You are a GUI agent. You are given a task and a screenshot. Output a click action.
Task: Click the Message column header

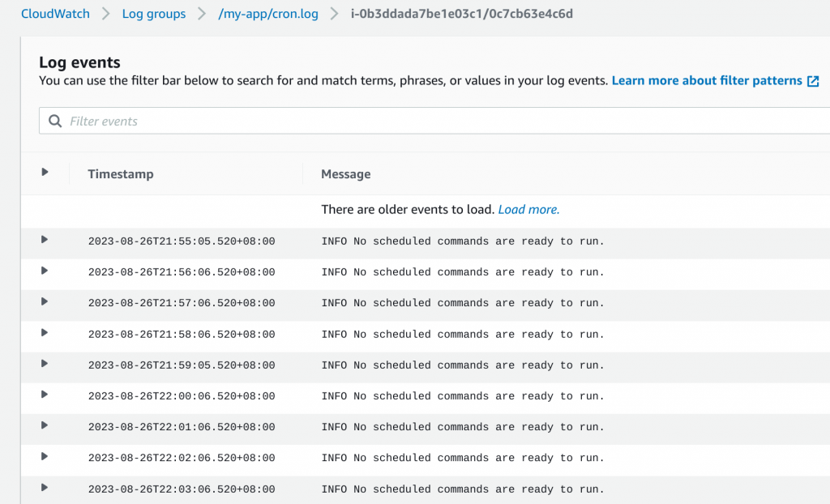click(345, 174)
